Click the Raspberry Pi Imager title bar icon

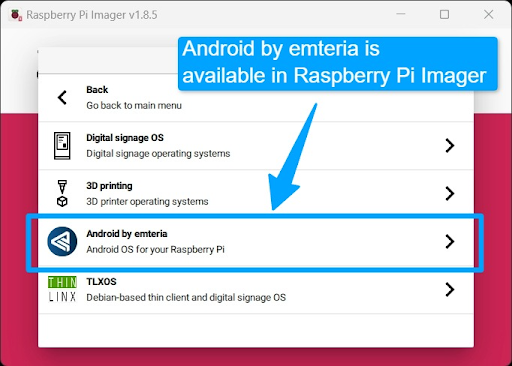coord(16,15)
